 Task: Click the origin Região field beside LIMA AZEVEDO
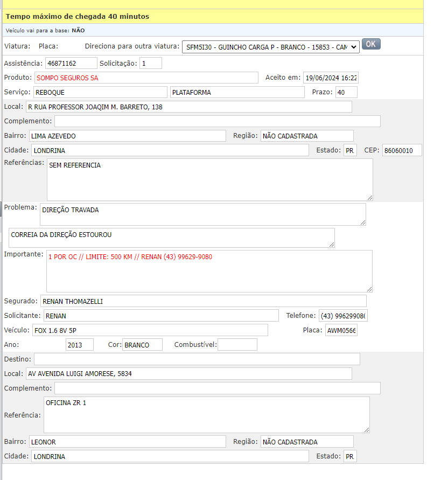(307, 136)
